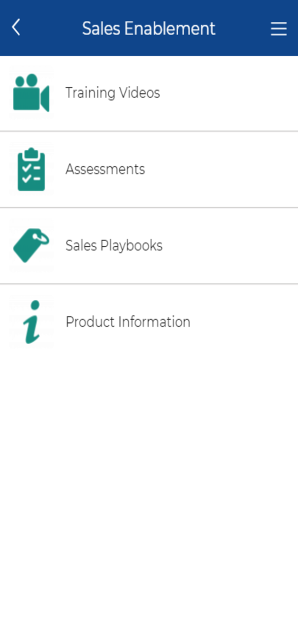Image resolution: width=298 pixels, height=644 pixels.
Task: Select the Sales Playbooks list row
Action: [x=149, y=246]
